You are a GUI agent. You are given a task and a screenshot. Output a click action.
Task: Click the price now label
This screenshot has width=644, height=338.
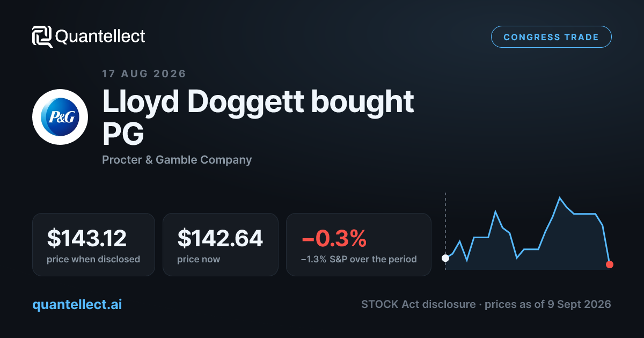tap(199, 260)
